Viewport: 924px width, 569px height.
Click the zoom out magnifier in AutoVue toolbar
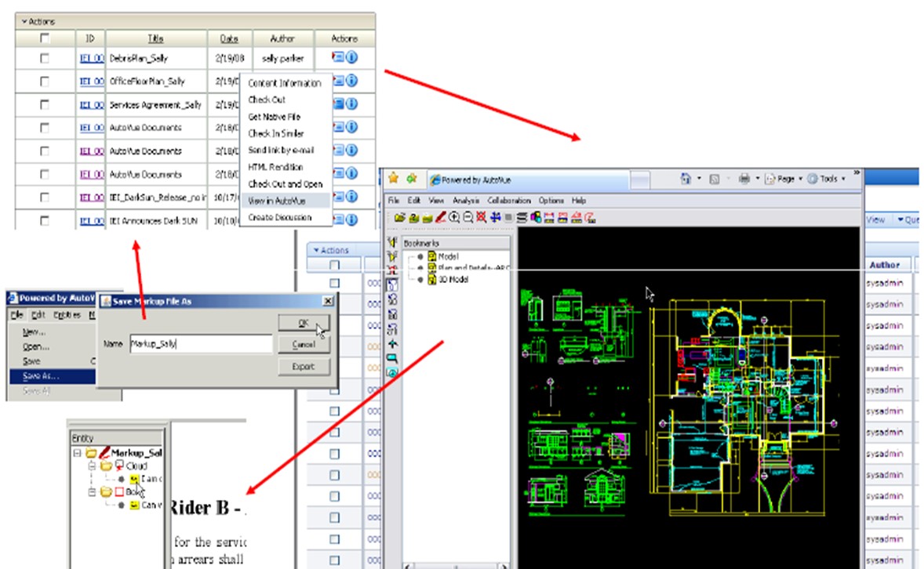468,218
